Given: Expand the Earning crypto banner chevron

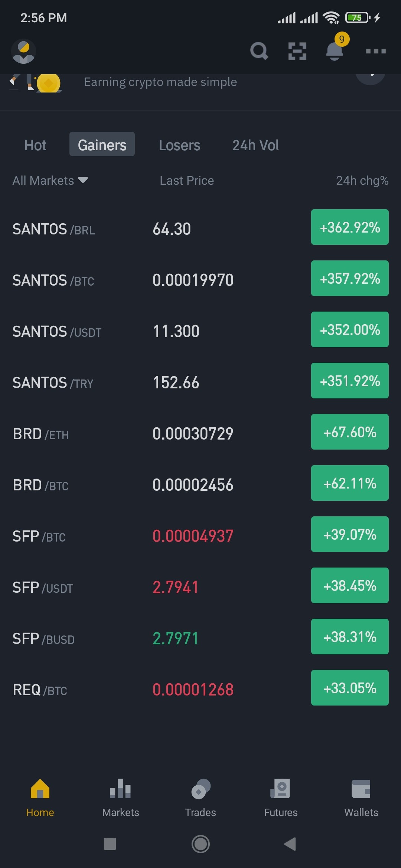Looking at the screenshot, I should click(371, 76).
